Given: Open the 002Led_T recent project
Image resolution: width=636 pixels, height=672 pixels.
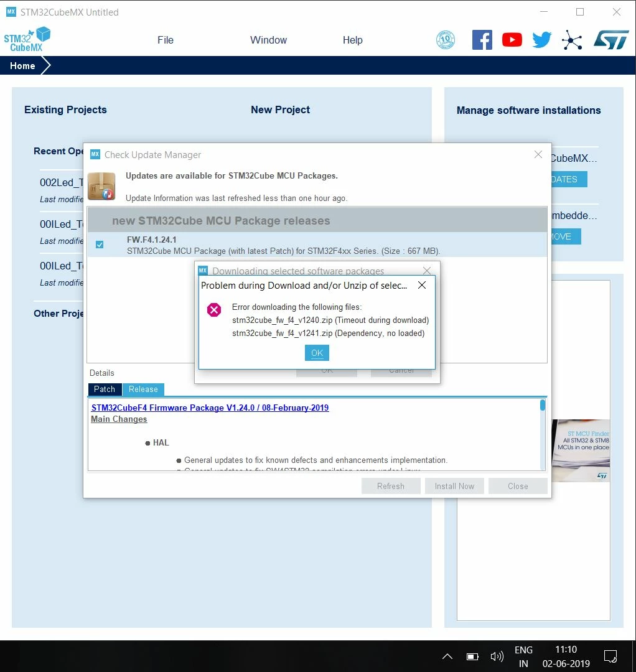Looking at the screenshot, I should tap(61, 182).
